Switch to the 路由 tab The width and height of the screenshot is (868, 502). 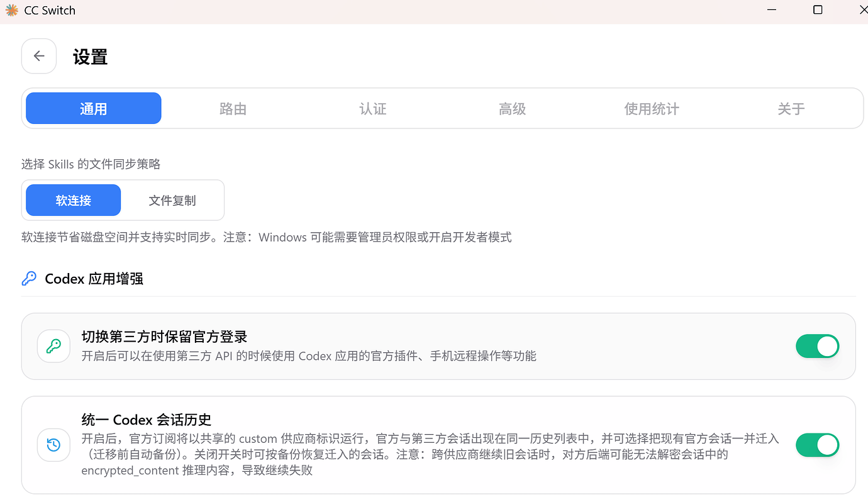click(233, 108)
